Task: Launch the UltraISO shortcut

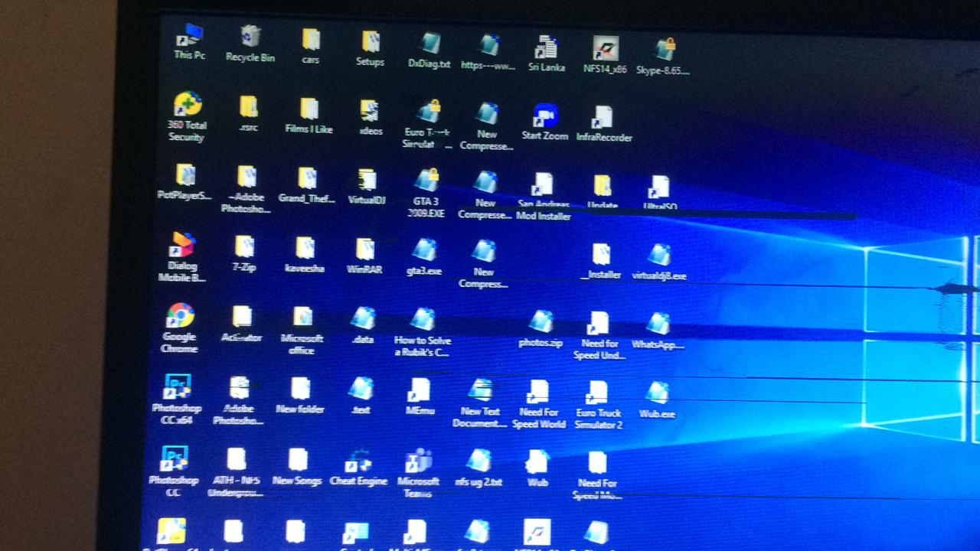Action: click(659, 194)
